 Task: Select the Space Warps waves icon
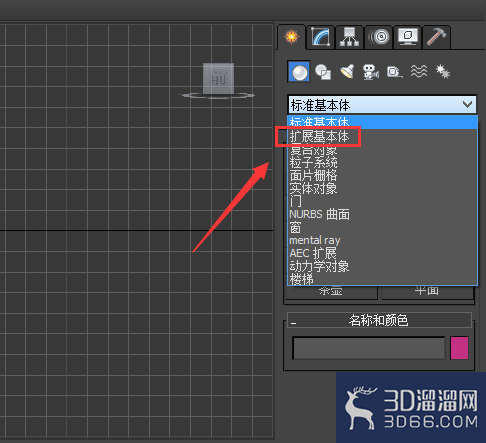point(419,71)
